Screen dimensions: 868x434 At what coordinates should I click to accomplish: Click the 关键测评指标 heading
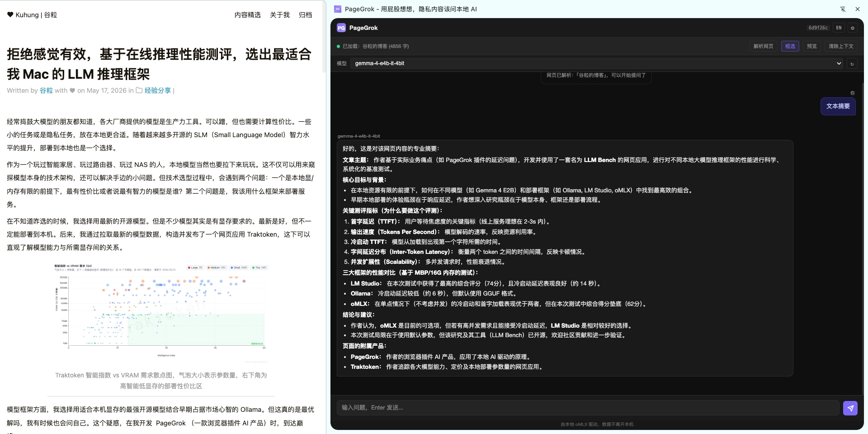point(392,211)
